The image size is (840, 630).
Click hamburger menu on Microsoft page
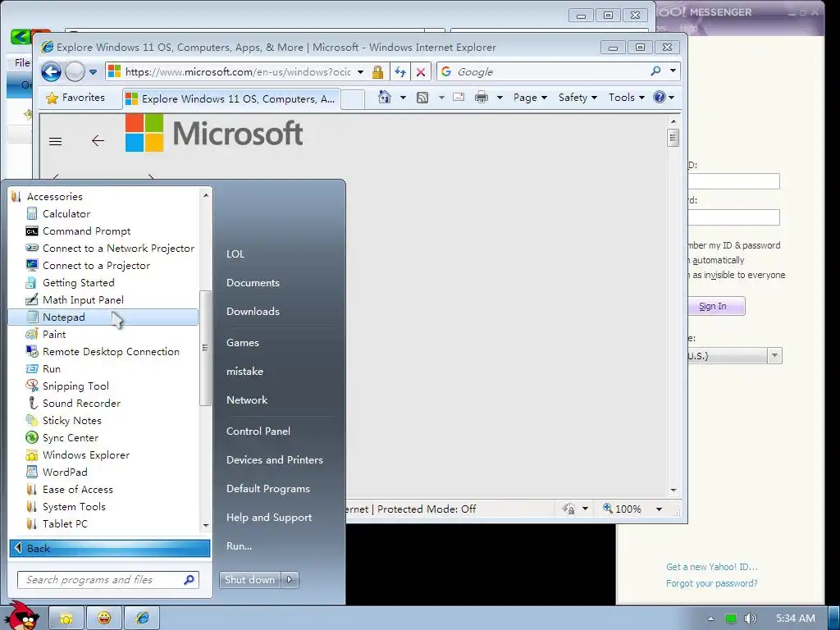click(x=55, y=141)
